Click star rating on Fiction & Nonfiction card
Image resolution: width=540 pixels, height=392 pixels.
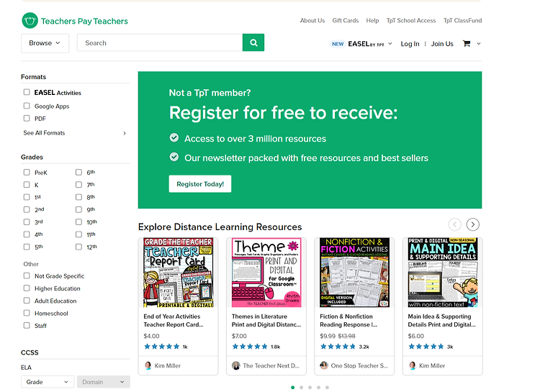pyautogui.click(x=338, y=347)
